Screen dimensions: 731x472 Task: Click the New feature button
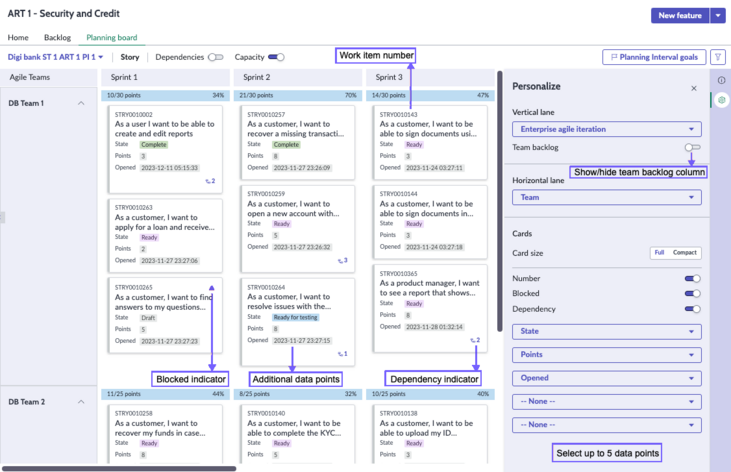680,15
